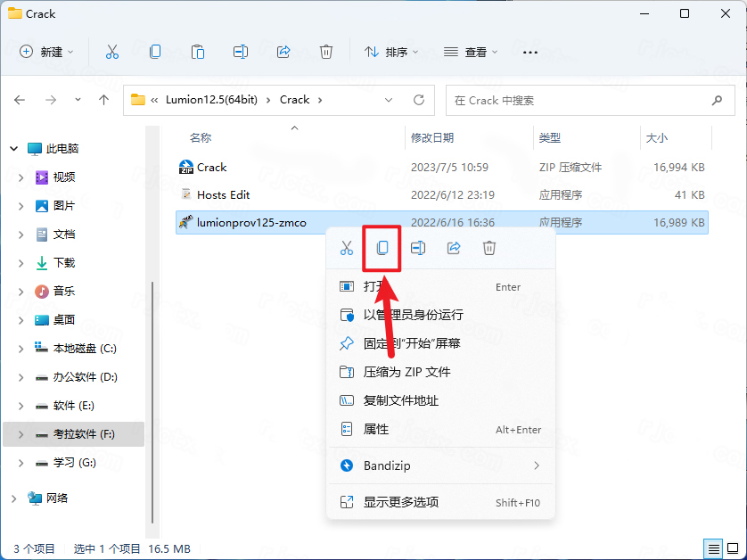Click the Delete trash icon in the top toolbar
747x560 pixels.
326,52
